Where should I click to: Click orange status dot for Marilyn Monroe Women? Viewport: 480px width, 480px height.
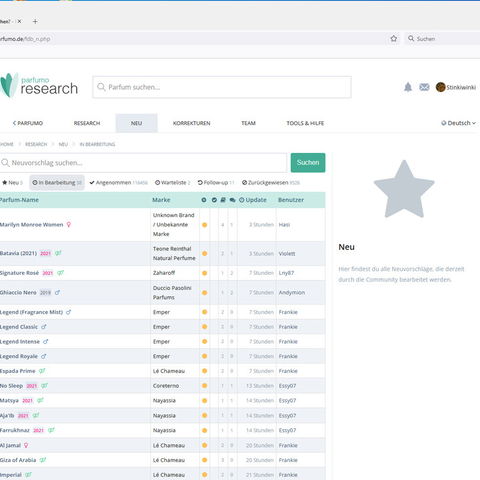(205, 225)
